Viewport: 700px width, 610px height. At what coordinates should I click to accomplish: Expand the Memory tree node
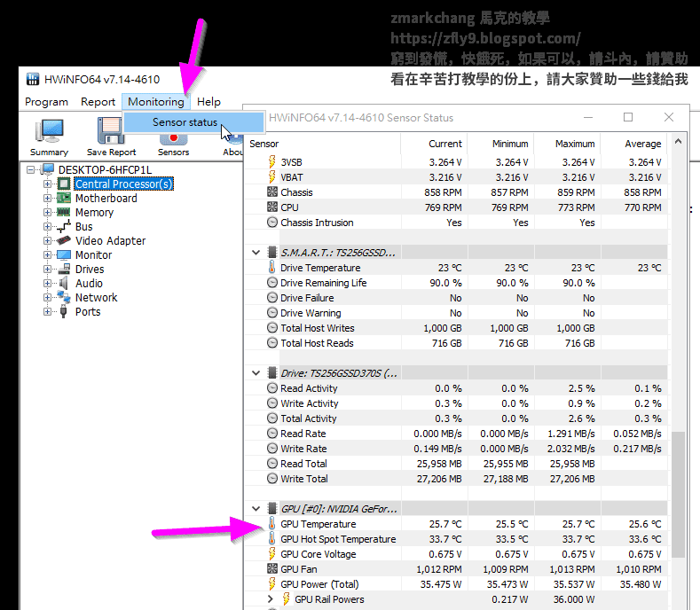(47, 212)
